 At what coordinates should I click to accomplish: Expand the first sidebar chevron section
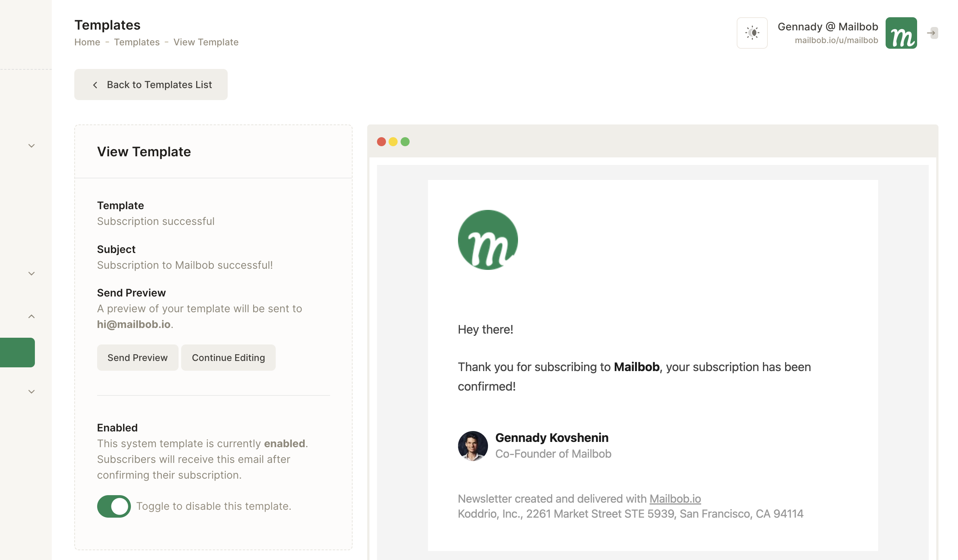(32, 146)
